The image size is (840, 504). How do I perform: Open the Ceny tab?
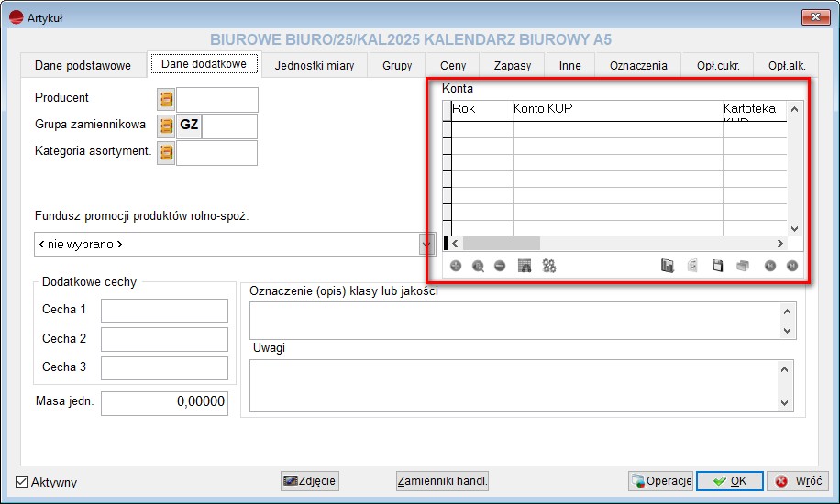[x=453, y=65]
